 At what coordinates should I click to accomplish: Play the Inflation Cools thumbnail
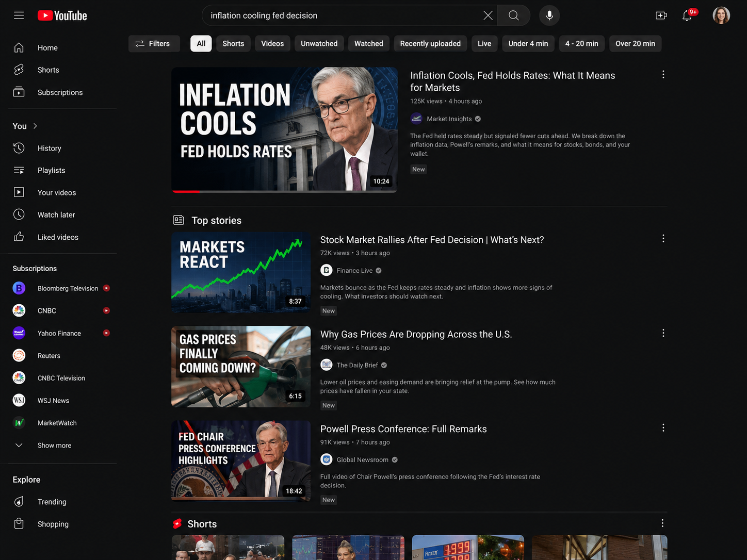coord(284,129)
